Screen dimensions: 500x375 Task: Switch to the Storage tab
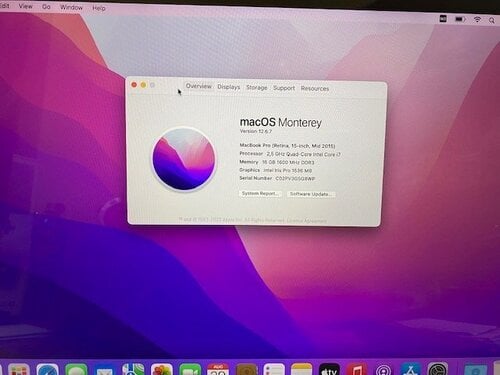point(257,88)
